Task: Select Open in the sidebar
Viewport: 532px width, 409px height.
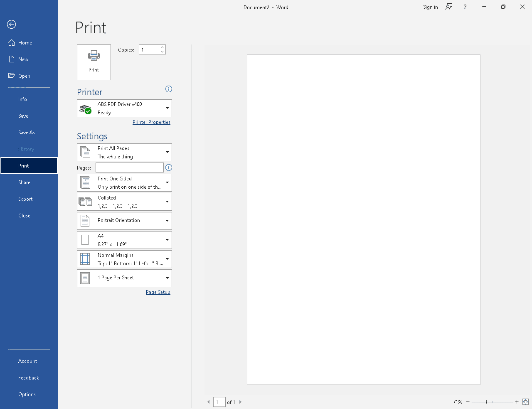Action: [x=29, y=76]
